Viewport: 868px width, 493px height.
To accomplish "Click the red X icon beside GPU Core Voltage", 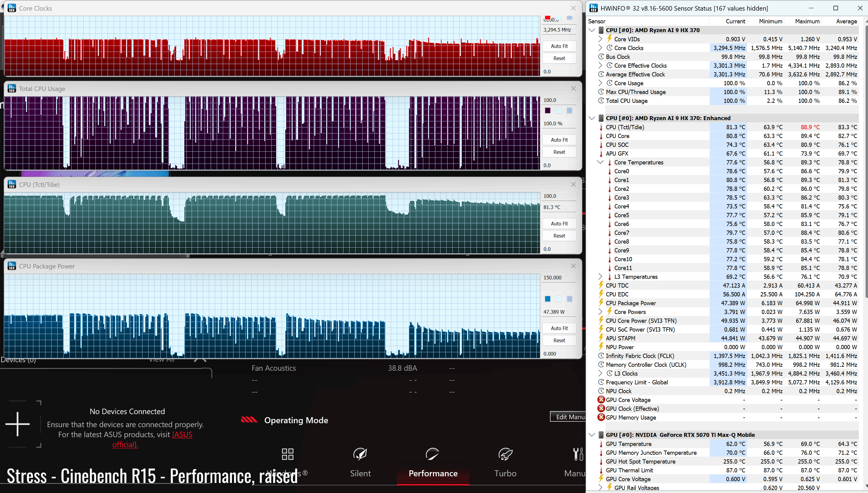I will 601,400.
